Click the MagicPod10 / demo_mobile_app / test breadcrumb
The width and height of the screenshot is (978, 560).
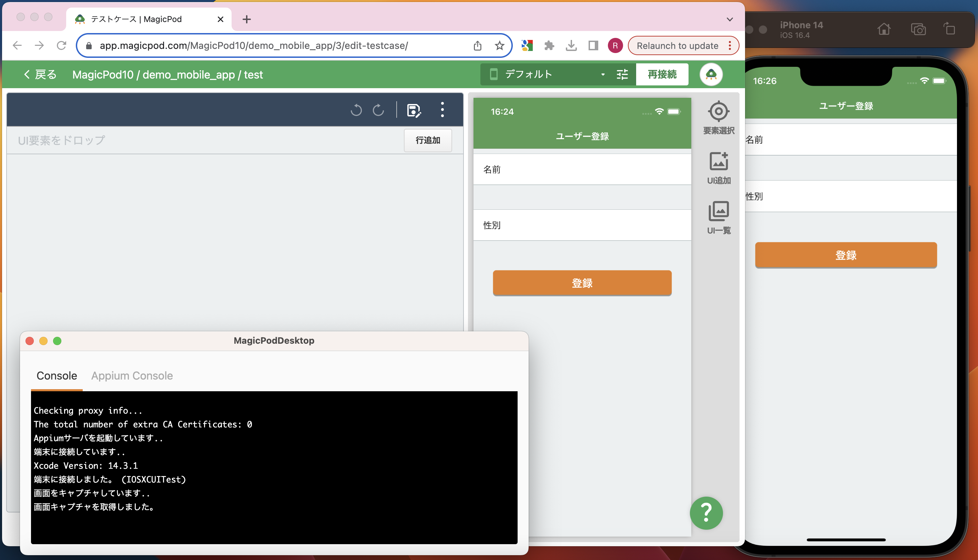point(167,74)
